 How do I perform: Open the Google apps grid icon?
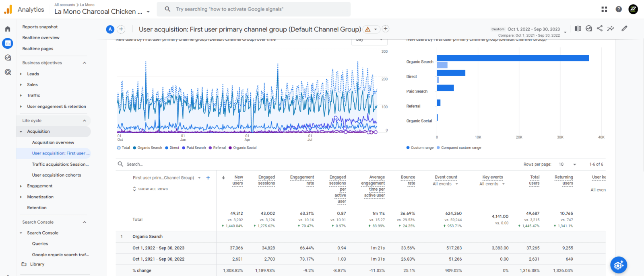604,9
